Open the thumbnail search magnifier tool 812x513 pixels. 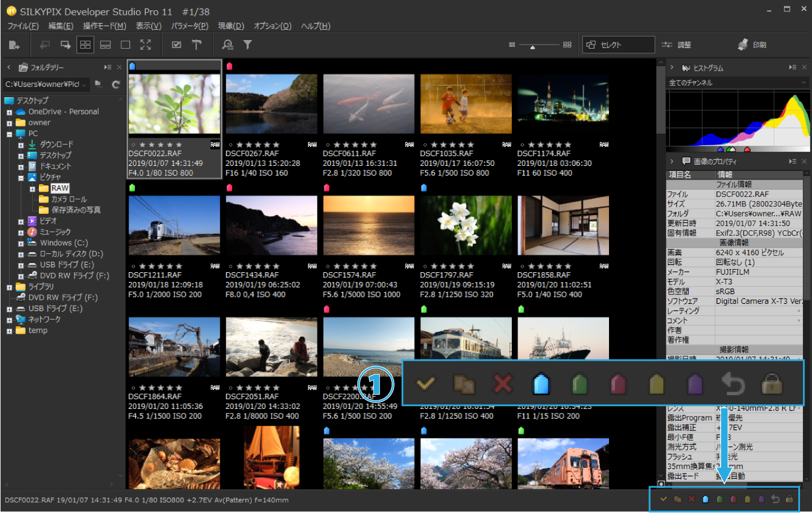pos(228,45)
